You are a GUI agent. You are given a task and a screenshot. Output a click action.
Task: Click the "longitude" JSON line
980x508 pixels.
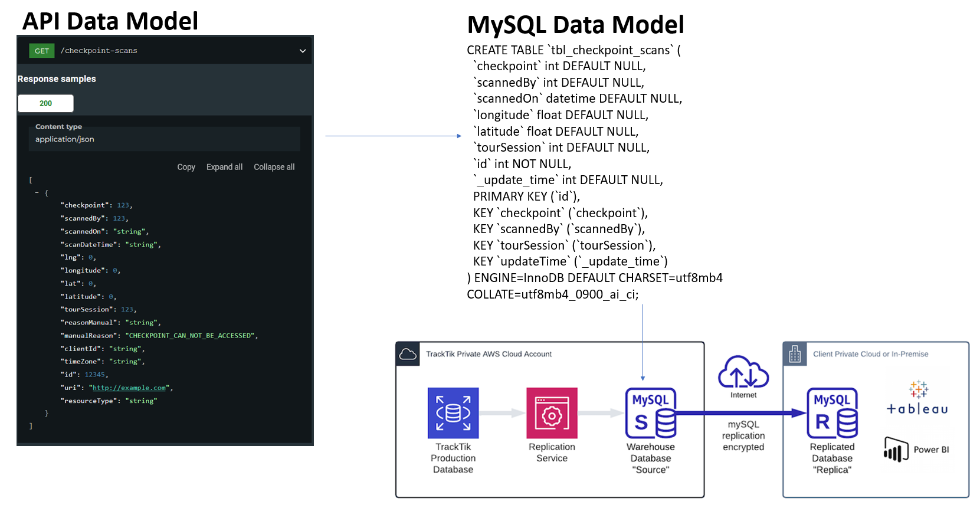click(x=90, y=270)
